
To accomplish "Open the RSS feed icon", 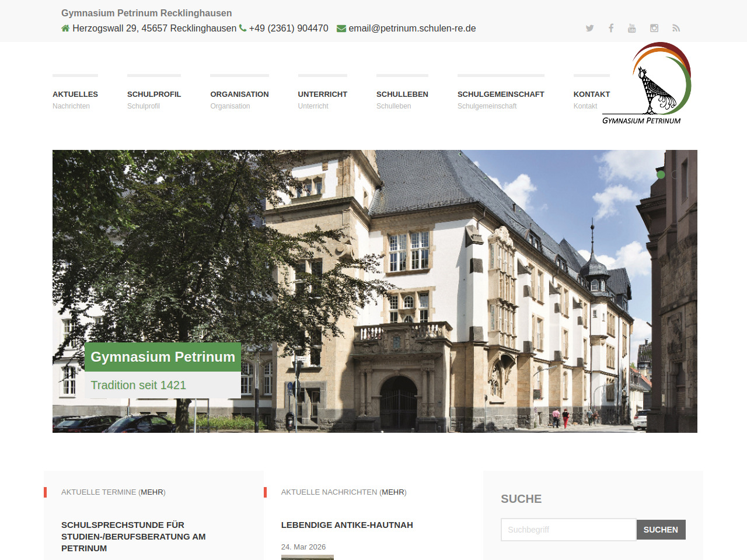I will [676, 28].
